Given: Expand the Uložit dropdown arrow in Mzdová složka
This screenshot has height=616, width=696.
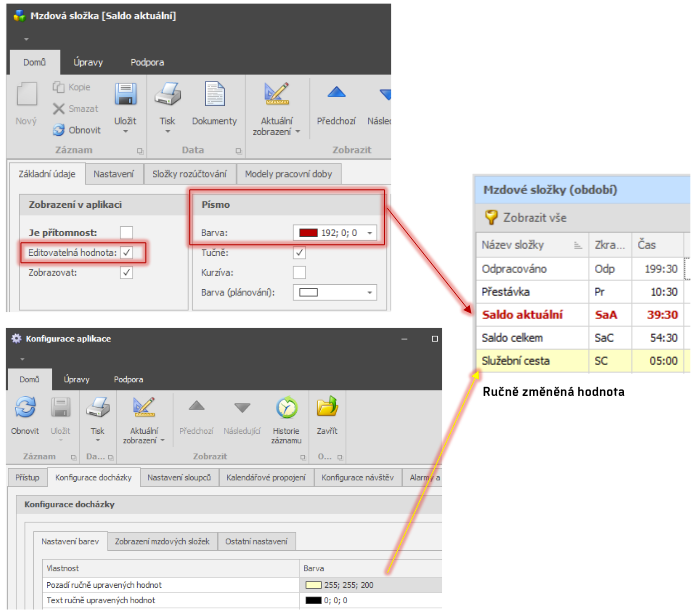Looking at the screenshot, I should coord(126,131).
